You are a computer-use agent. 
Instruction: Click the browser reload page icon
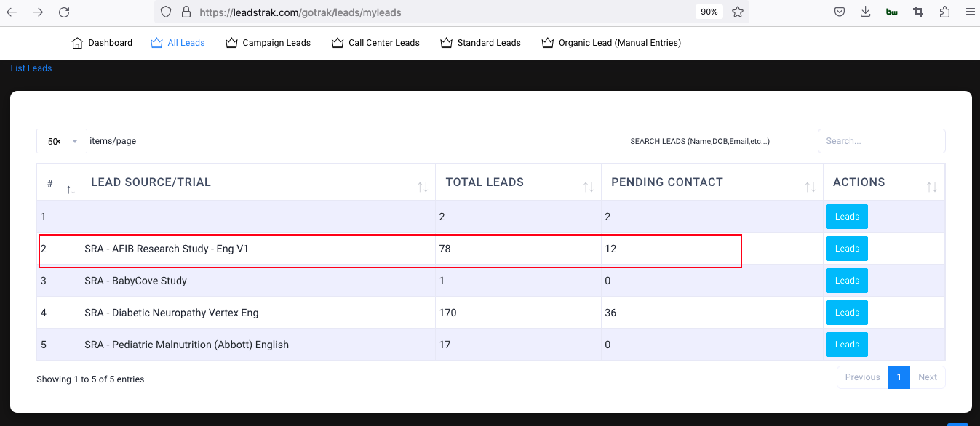tap(64, 12)
